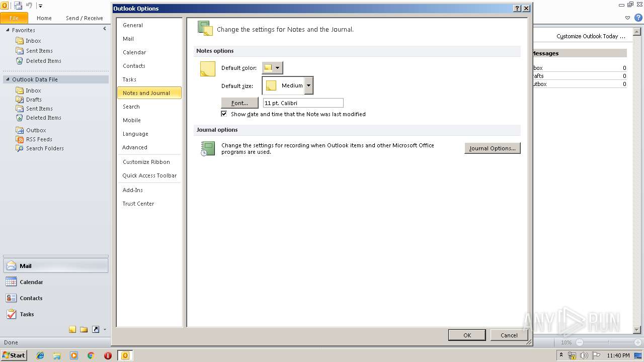This screenshot has width=644, height=362.
Task: Click the taskbar clock showing 11:40 PM
Action: (x=618, y=355)
